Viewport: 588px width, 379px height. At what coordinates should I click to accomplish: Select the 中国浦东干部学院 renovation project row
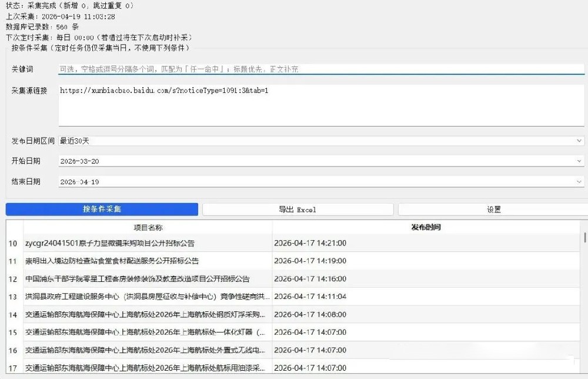coord(147,278)
